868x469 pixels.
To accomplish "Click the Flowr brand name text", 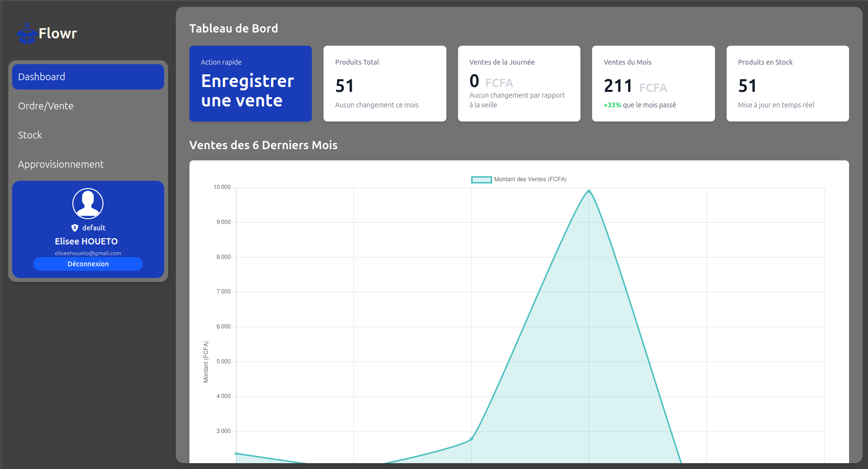I will click(58, 34).
